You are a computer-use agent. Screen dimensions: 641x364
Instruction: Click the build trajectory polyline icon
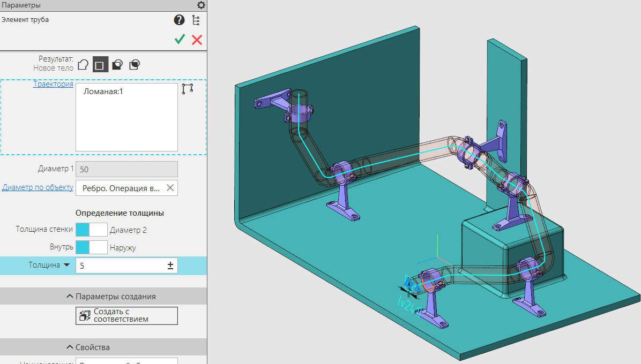coord(187,88)
